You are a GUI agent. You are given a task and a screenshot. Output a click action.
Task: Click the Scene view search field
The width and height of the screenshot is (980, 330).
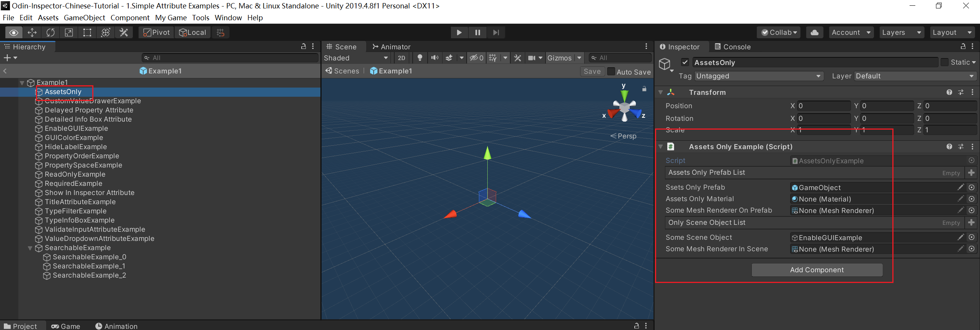coord(620,58)
